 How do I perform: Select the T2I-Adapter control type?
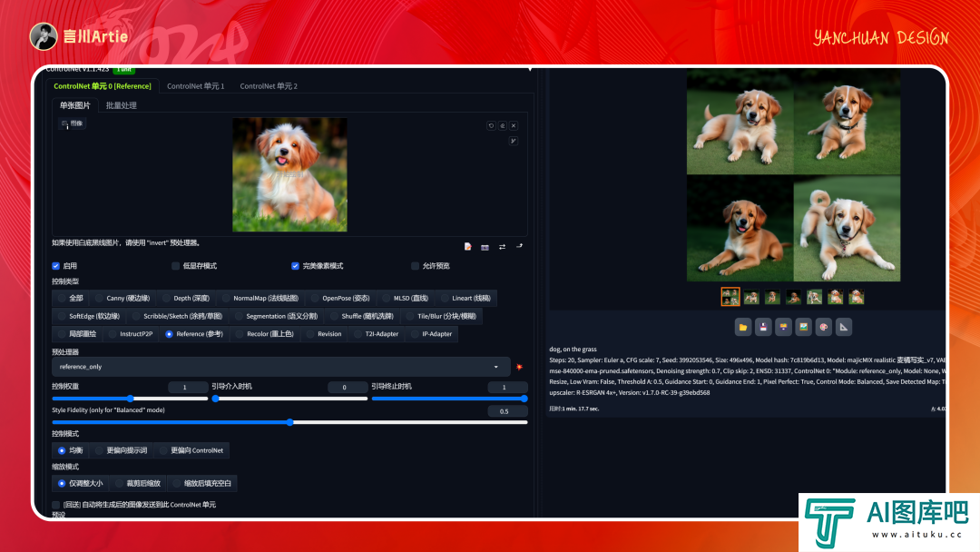tap(377, 334)
